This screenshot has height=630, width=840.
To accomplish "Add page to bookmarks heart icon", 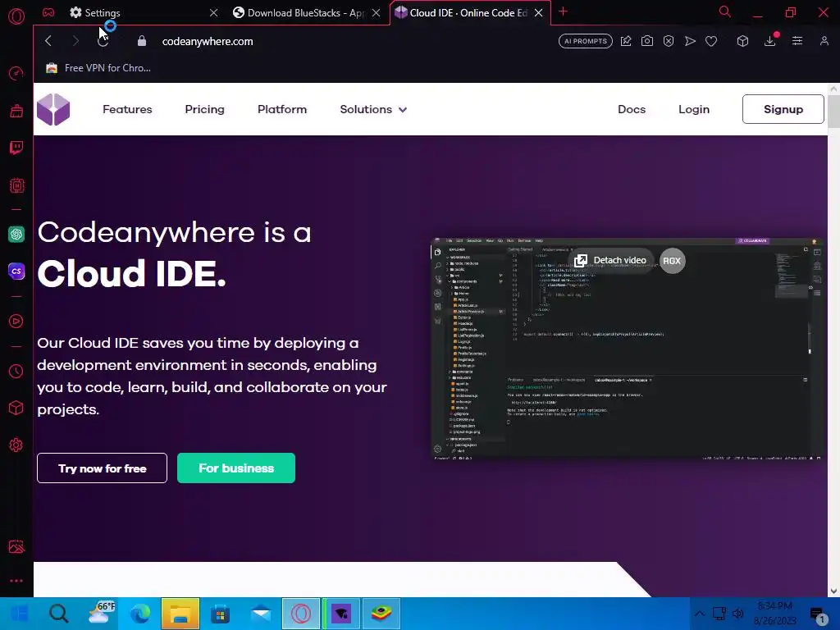I will (x=711, y=41).
